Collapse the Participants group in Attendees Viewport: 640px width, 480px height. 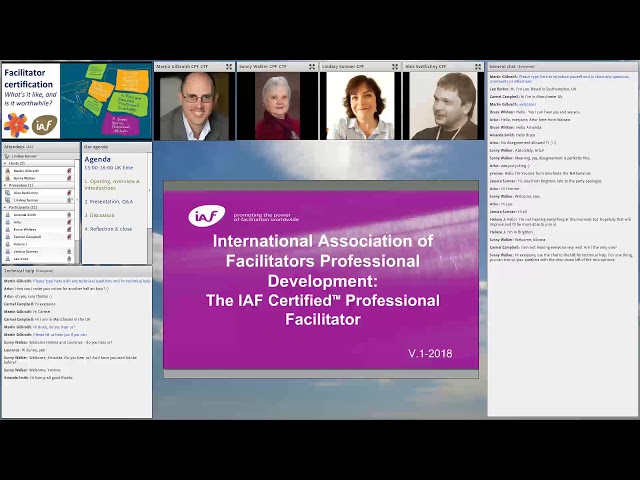(x=5, y=207)
